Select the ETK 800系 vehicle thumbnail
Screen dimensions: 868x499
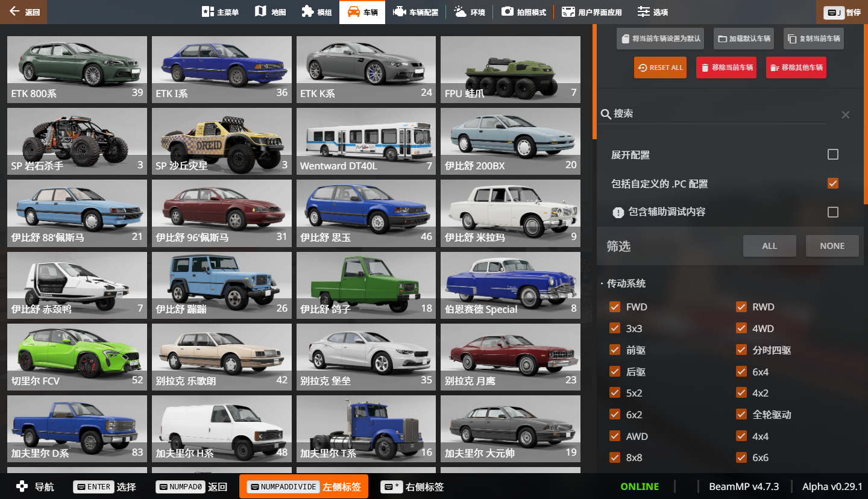[77, 69]
